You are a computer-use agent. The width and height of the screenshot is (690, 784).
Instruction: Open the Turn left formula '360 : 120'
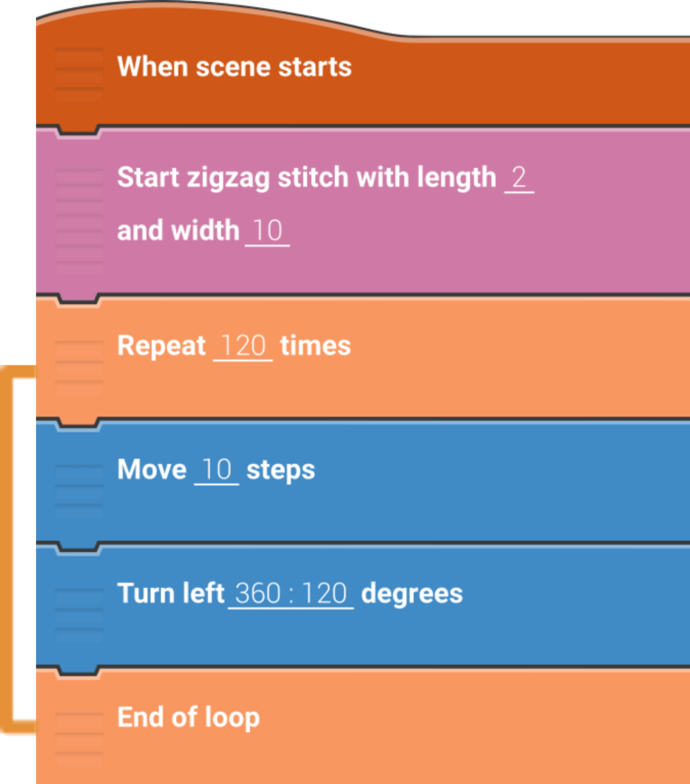[291, 593]
